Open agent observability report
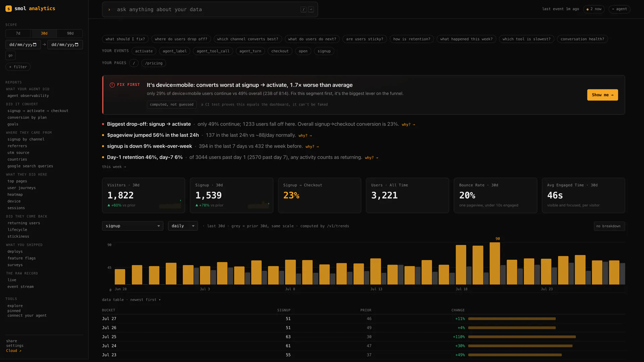The height and width of the screenshot is (362, 644). (28, 96)
